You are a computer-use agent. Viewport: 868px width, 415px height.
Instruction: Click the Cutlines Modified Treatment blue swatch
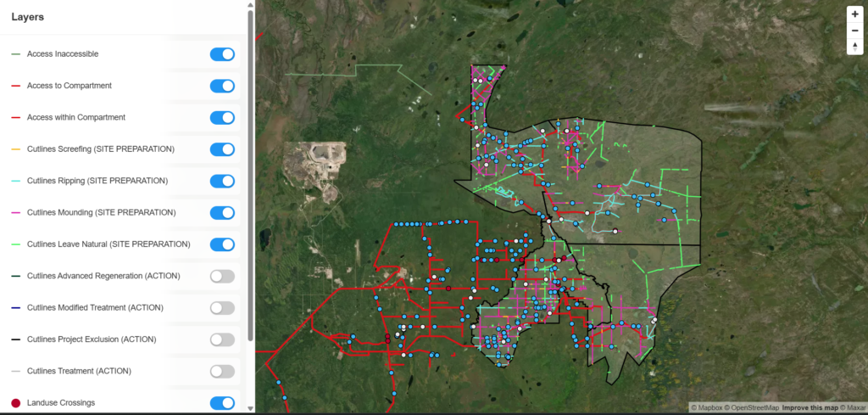point(15,307)
